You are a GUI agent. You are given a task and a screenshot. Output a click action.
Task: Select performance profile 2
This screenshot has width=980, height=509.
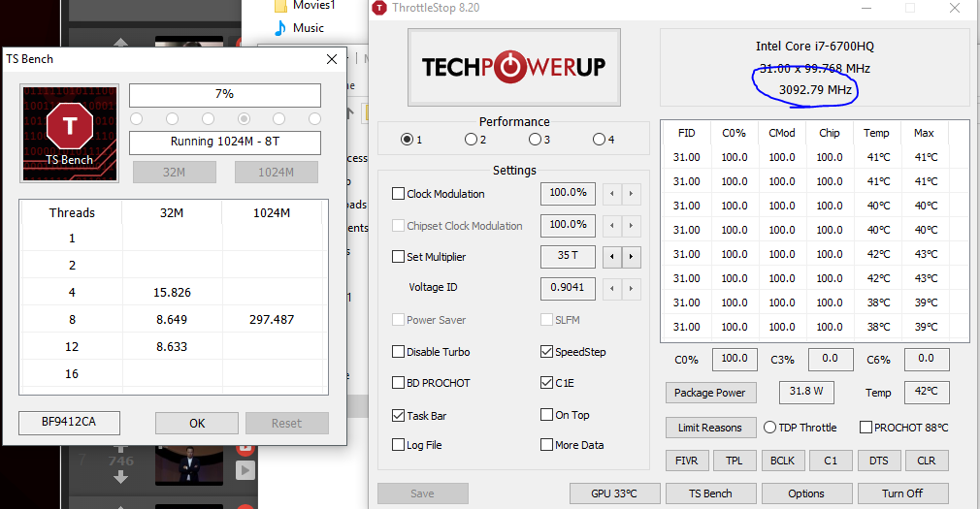[x=471, y=140]
